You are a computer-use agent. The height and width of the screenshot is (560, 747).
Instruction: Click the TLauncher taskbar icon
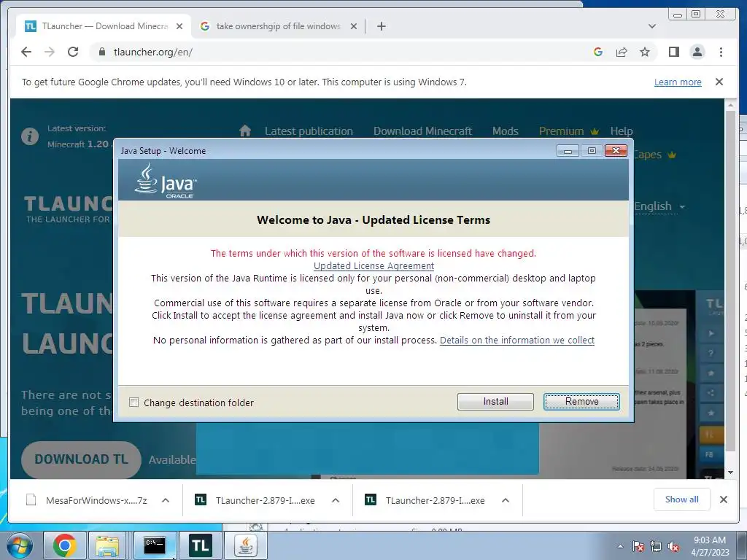[201, 545]
